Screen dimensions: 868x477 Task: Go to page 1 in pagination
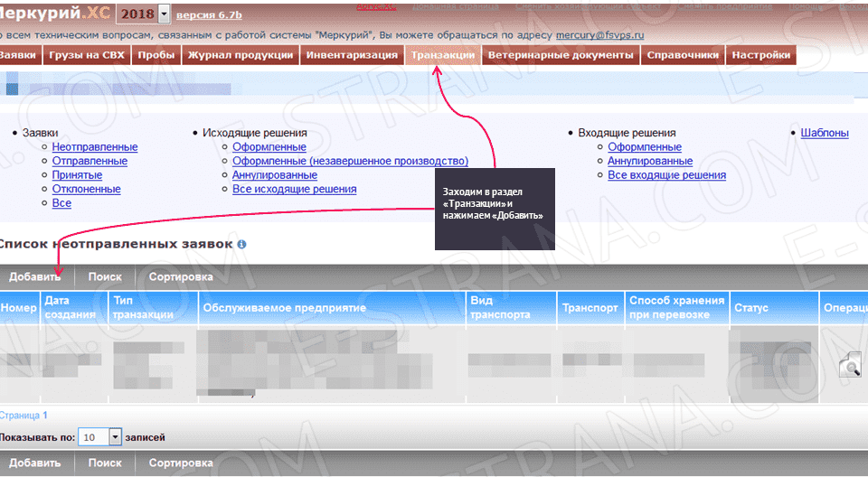pos(45,415)
